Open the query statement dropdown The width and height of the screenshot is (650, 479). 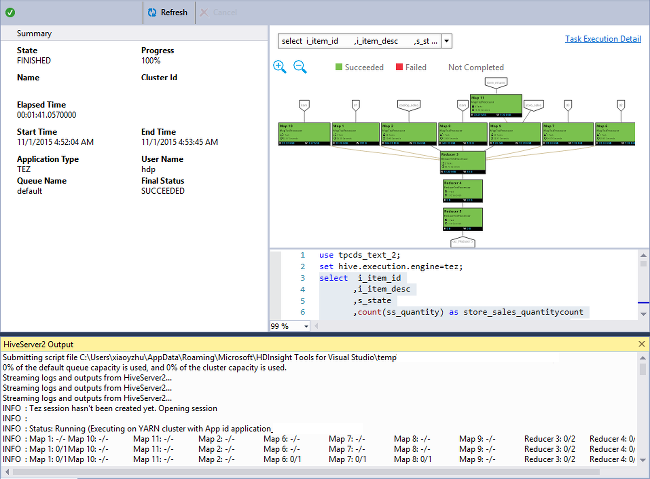[x=446, y=41]
